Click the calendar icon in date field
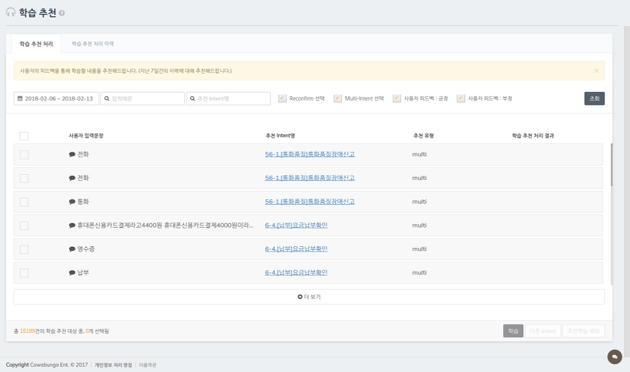Viewport: 630px width, 372px height. point(20,98)
